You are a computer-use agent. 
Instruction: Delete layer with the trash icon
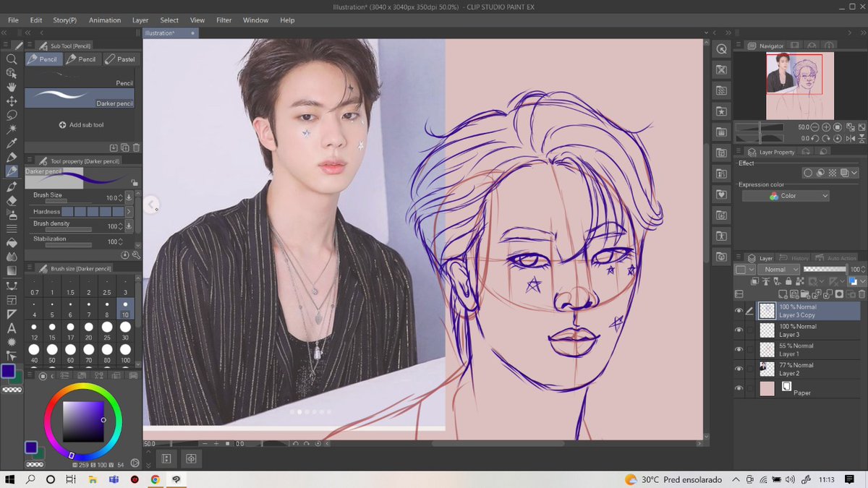pos(861,294)
